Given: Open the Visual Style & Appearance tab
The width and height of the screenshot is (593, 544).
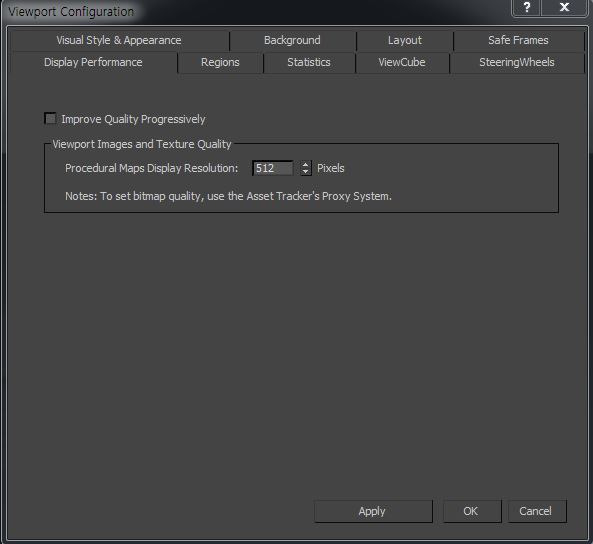Looking at the screenshot, I should pyautogui.click(x=119, y=40).
